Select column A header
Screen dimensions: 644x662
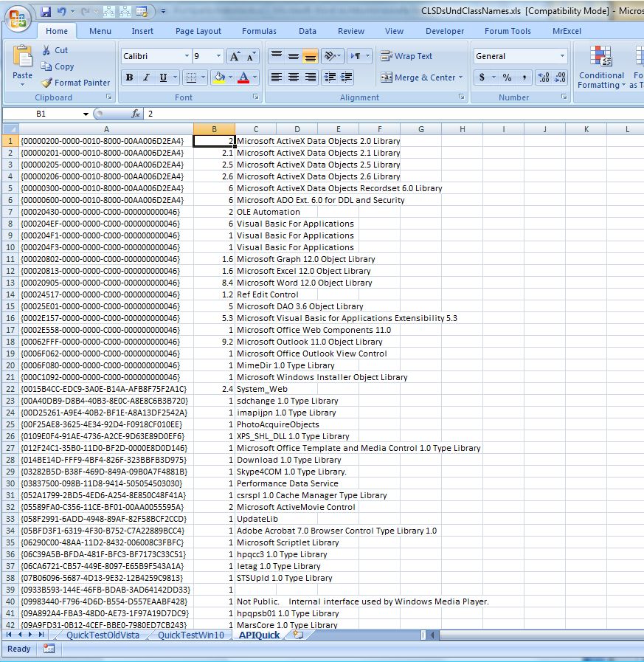pos(106,129)
